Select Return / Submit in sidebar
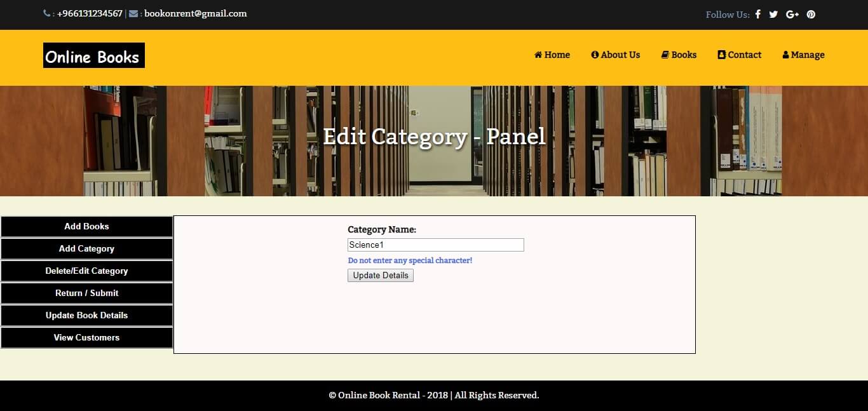This screenshot has width=868, height=411. click(86, 293)
